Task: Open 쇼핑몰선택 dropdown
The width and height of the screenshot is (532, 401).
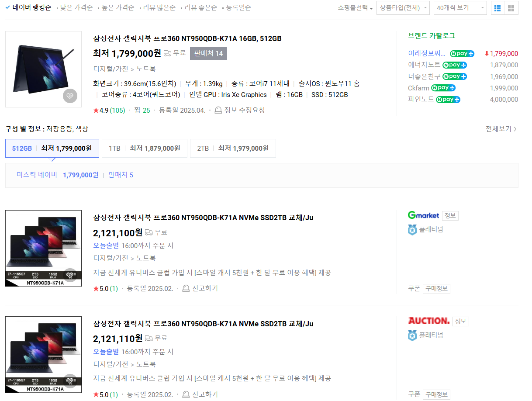Action: [x=355, y=8]
